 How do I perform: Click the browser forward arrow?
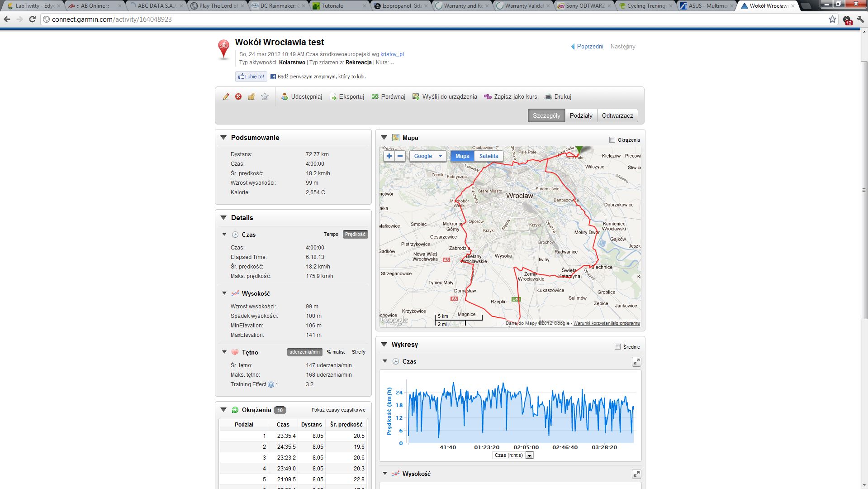[x=19, y=19]
